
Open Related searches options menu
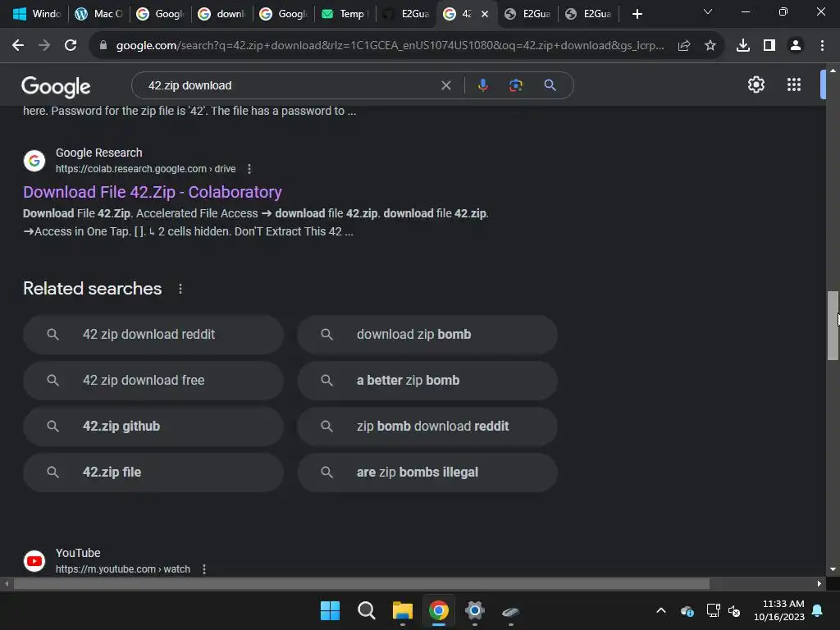180,289
